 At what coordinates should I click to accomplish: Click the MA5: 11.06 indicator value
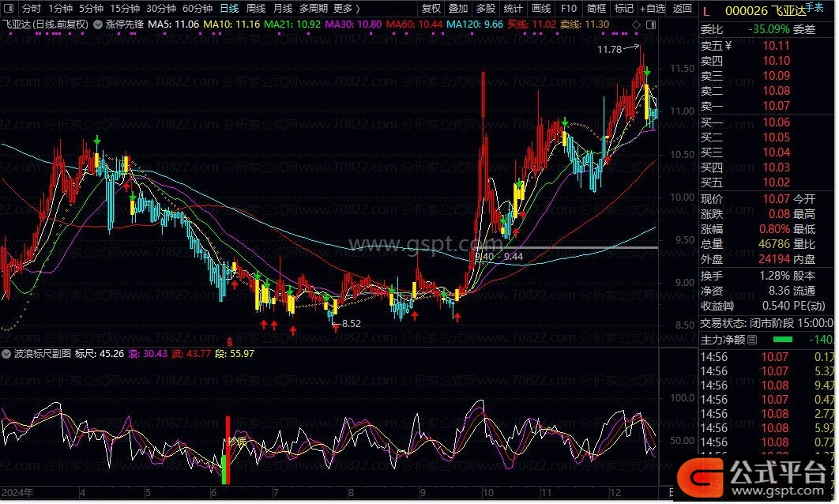(x=173, y=24)
